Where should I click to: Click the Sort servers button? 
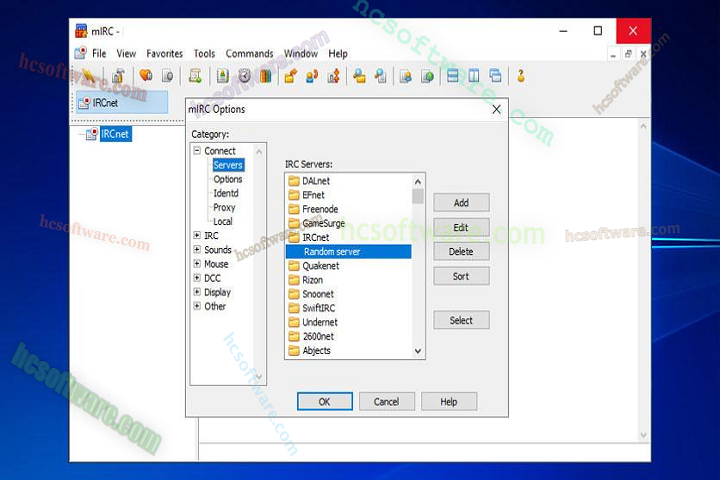461,276
